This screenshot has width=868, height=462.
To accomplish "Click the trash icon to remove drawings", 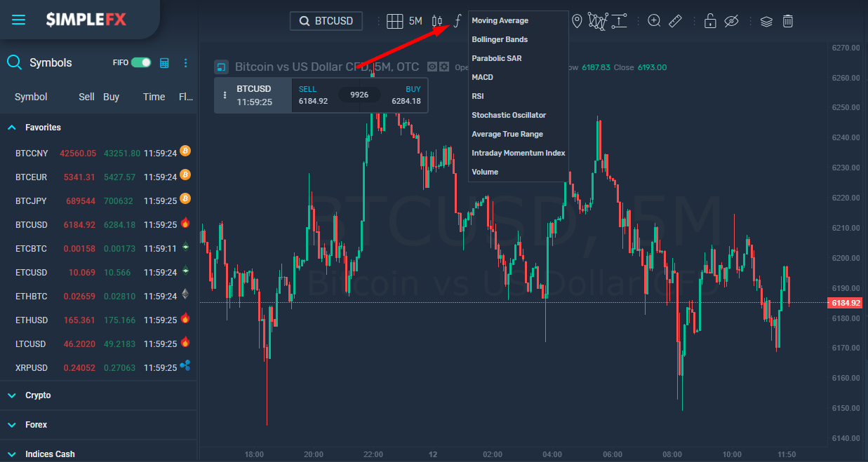I will point(788,21).
